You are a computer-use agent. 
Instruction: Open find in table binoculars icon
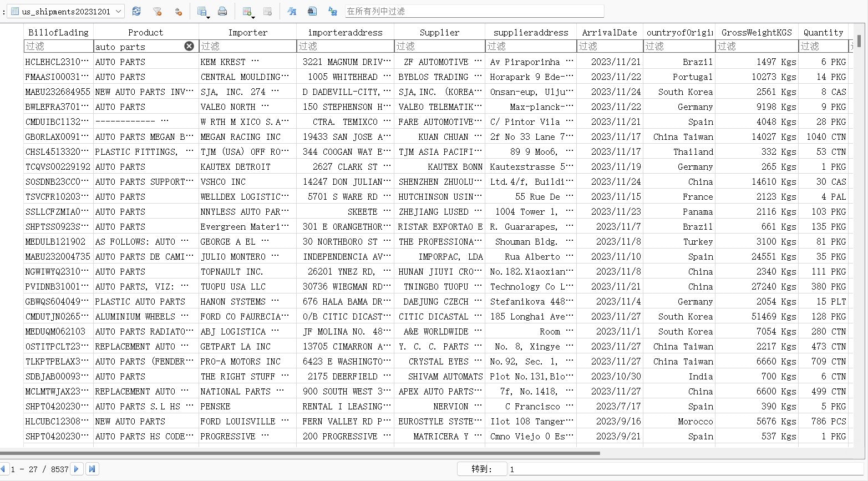coord(312,11)
